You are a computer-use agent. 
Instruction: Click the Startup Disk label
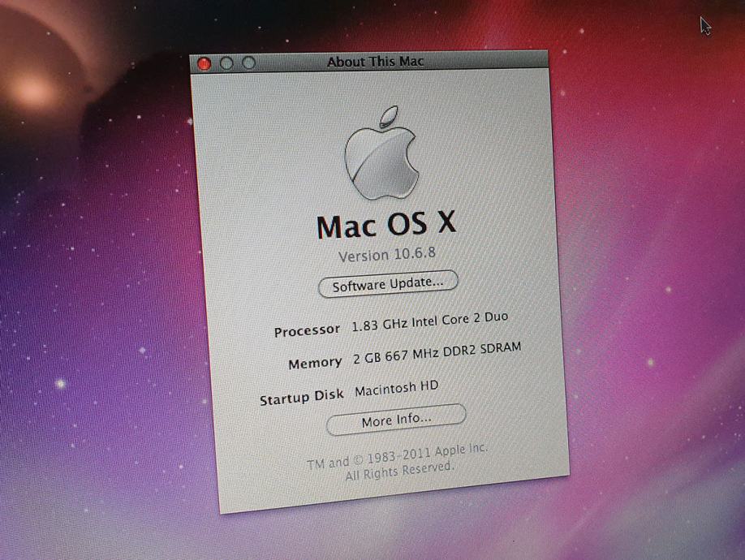click(x=302, y=397)
